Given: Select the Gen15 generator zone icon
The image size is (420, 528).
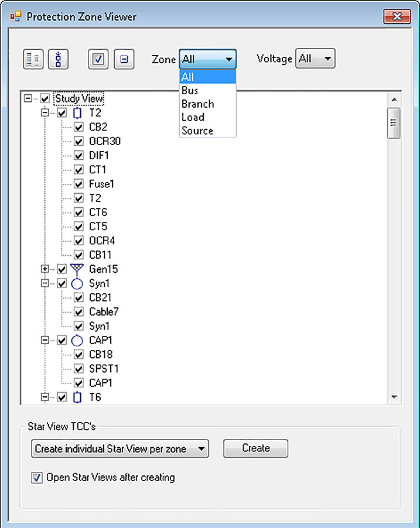Looking at the screenshot, I should [x=77, y=269].
